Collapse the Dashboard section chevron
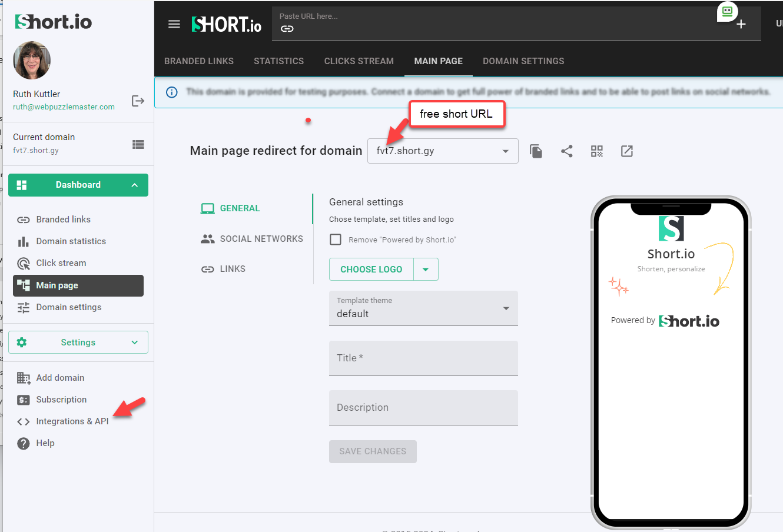Viewport: 783px width, 532px height. pyautogui.click(x=135, y=185)
